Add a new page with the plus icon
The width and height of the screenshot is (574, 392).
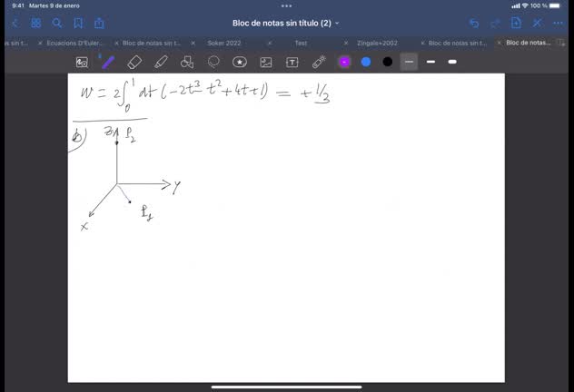click(516, 23)
